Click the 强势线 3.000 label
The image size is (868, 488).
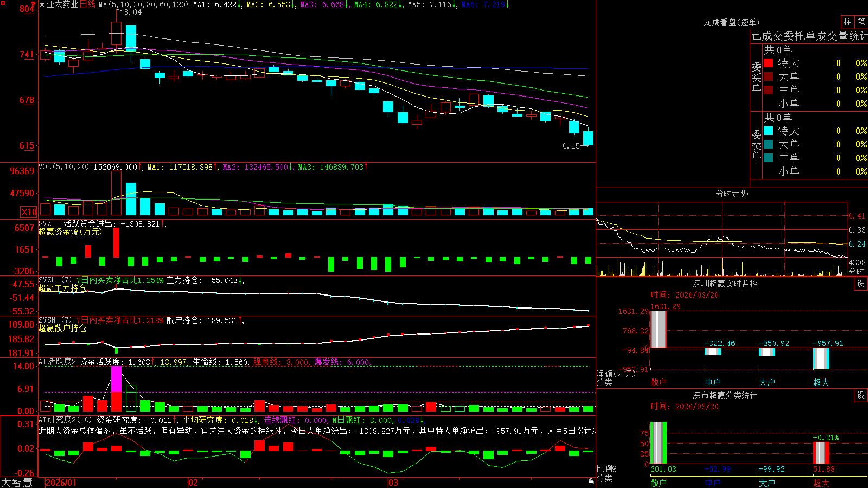pyautogui.click(x=283, y=362)
